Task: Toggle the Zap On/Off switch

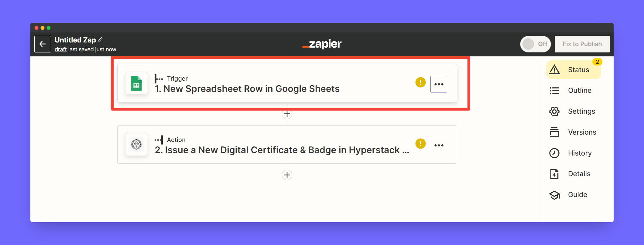Action: [535, 44]
